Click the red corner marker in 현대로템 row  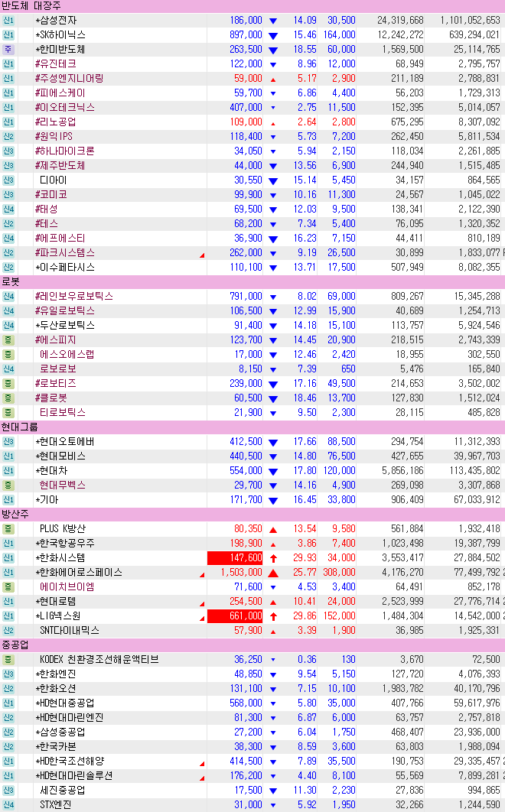coord(202,604)
